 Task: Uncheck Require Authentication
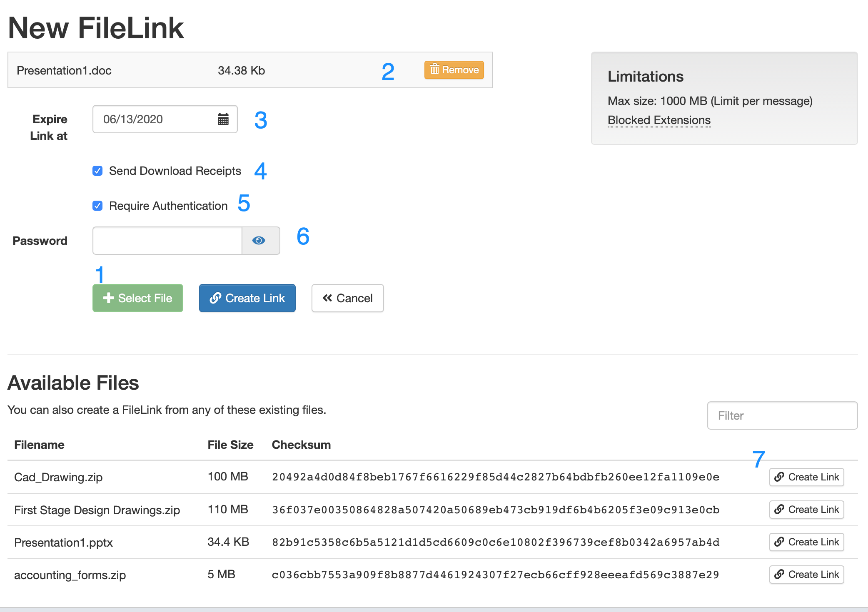point(97,205)
